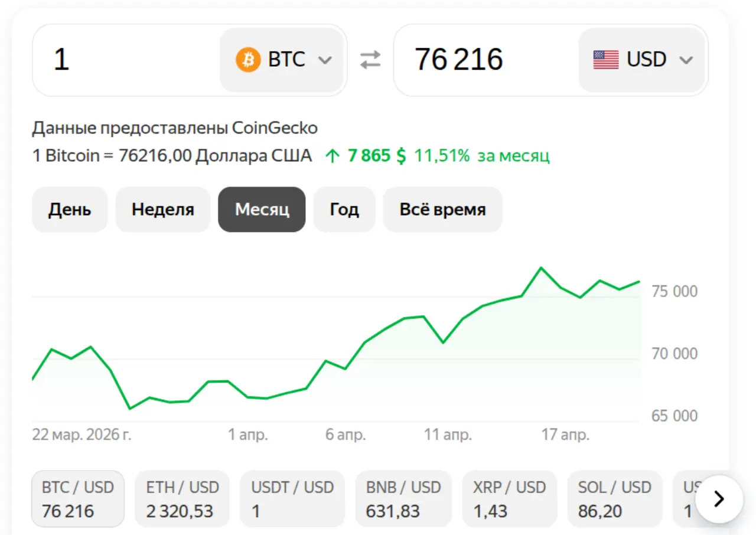Select the ETH / USD pair
The width and height of the screenshot is (756, 535).
[182, 498]
